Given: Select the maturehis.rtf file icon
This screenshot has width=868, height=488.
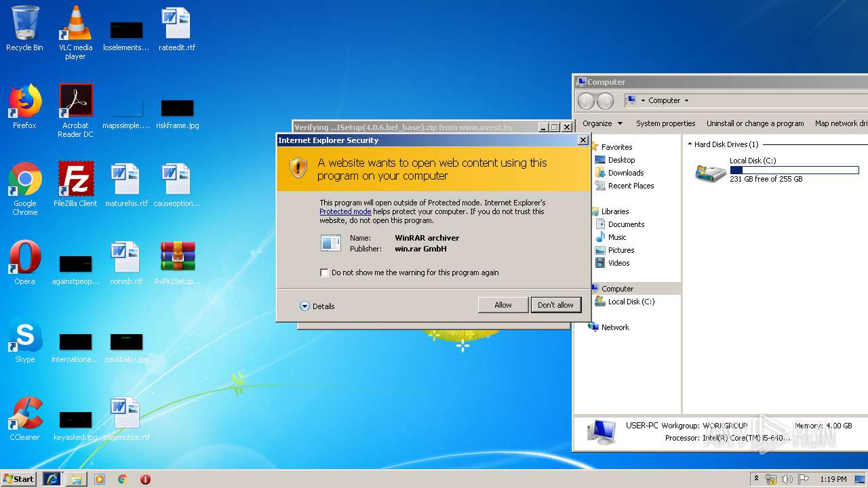Looking at the screenshot, I should tap(126, 184).
